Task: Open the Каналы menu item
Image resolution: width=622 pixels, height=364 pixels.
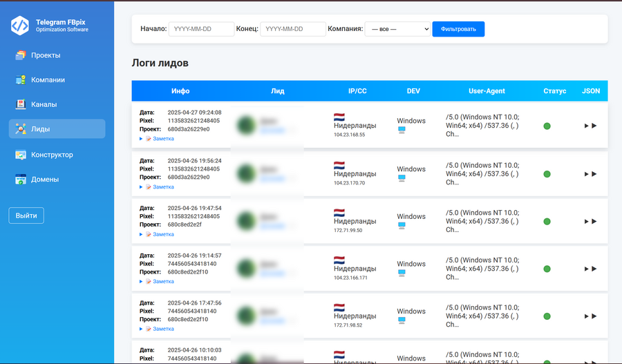Action: point(57,104)
